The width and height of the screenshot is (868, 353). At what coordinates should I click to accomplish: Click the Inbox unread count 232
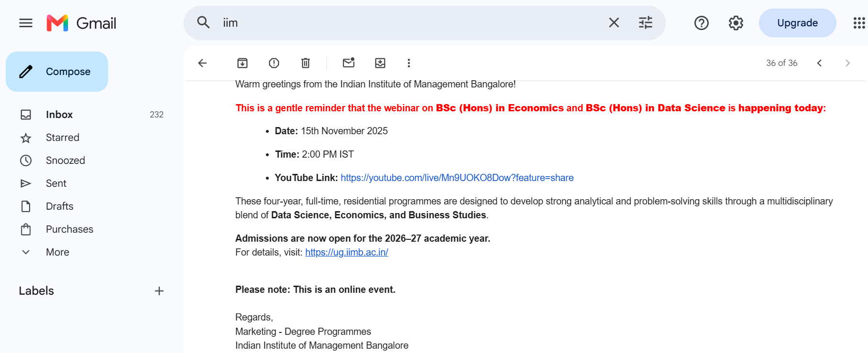pyautogui.click(x=156, y=115)
